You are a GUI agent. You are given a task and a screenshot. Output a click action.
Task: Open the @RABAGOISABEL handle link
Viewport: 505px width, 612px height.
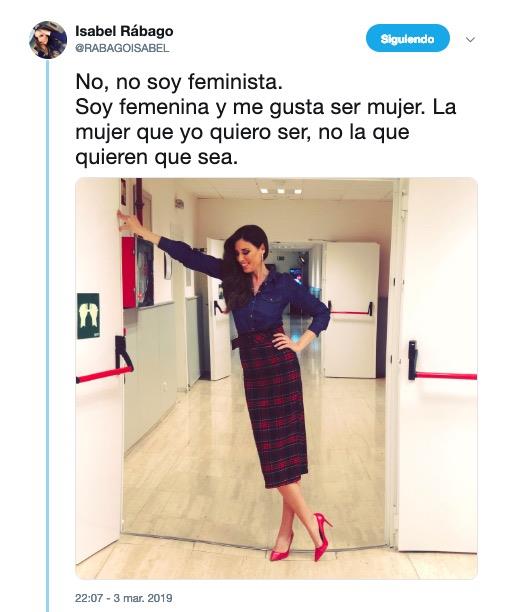[122, 48]
